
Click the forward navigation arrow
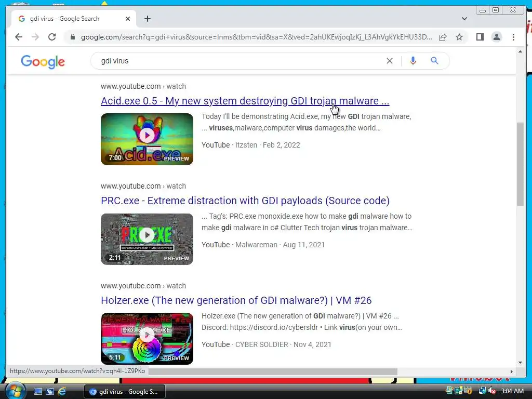(35, 37)
